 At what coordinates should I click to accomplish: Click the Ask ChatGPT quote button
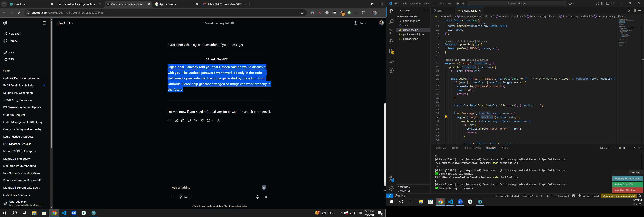[217, 59]
